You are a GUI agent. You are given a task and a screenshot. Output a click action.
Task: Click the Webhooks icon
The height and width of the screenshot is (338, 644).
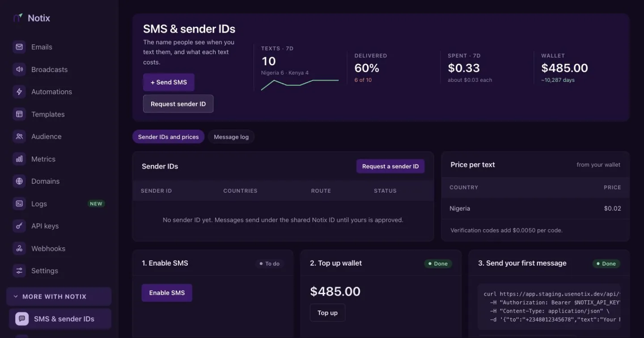tap(19, 248)
